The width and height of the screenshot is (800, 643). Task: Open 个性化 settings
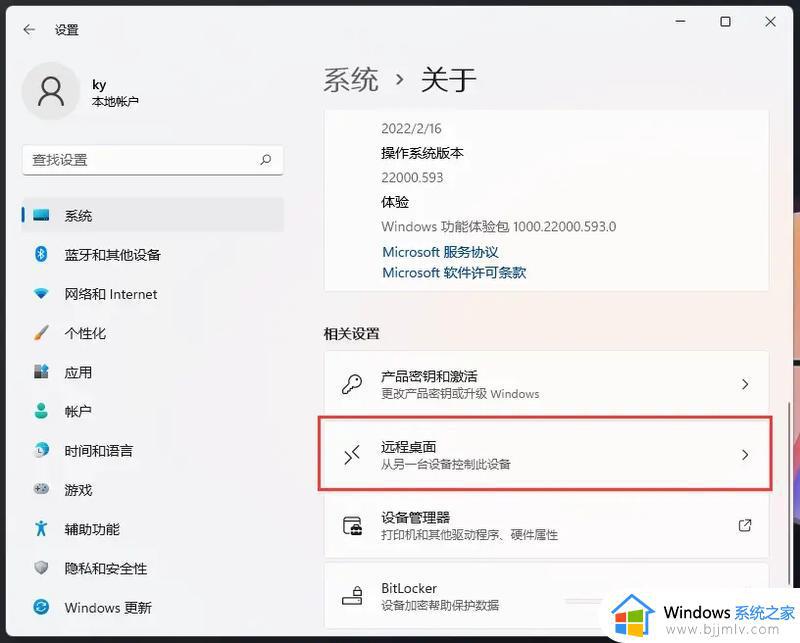pos(153,333)
